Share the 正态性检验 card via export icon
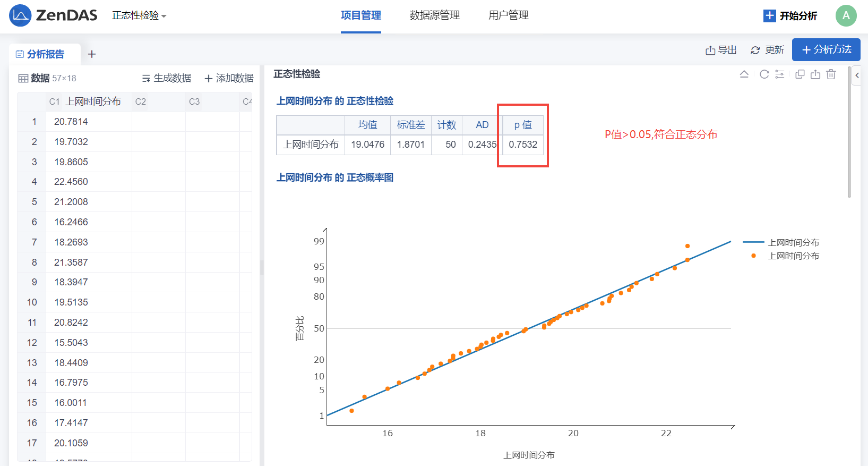Image resolution: width=868 pixels, height=466 pixels. click(x=815, y=74)
